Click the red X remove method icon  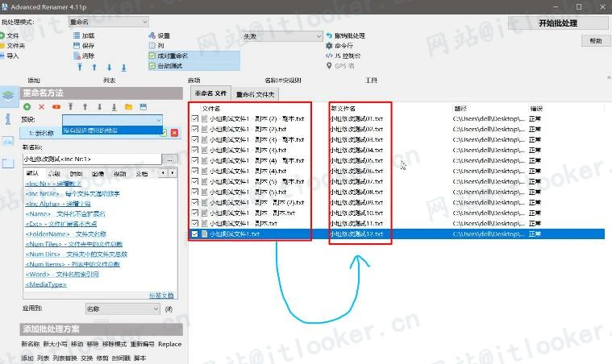click(x=41, y=107)
